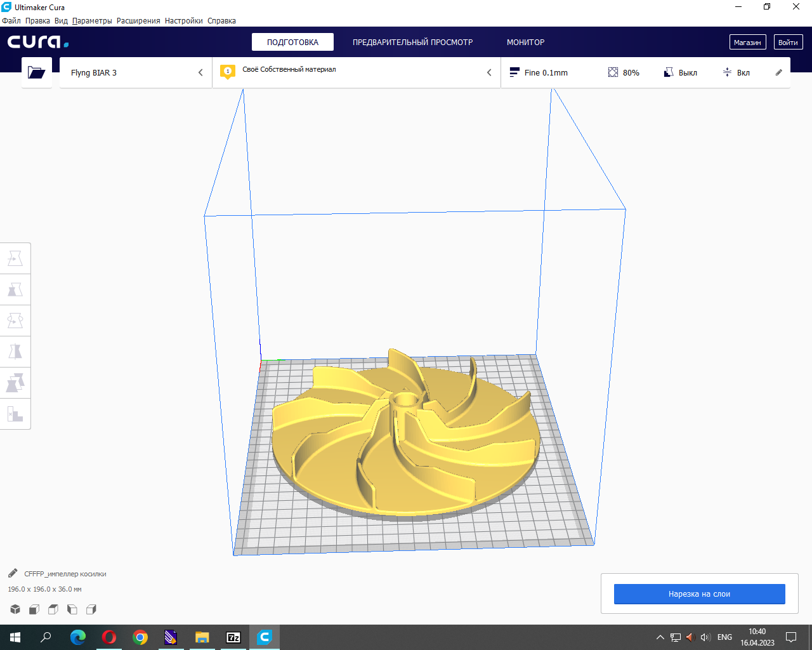Viewport: 812px width, 650px height.
Task: Select the Rotate tool in left toolbar
Action: pyautogui.click(x=15, y=321)
